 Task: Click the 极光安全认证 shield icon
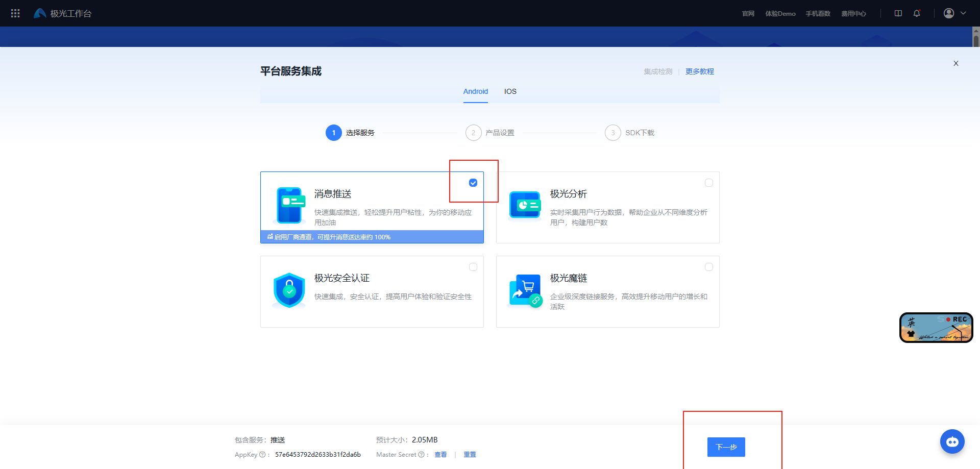pyautogui.click(x=289, y=290)
